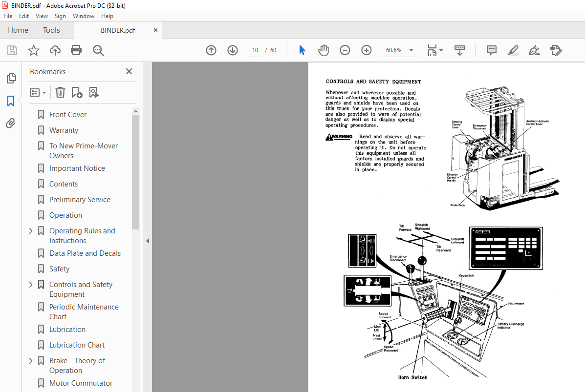Edit the current page number field
The width and height of the screenshot is (585, 392).
(x=254, y=50)
